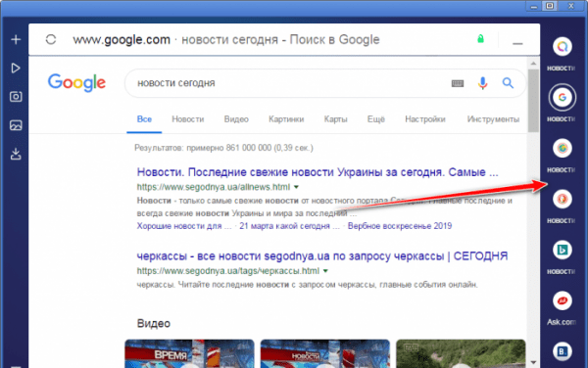Click the 'Результатов: примерно 861 000 000' text
This screenshot has width=588, height=368.
tap(223, 148)
